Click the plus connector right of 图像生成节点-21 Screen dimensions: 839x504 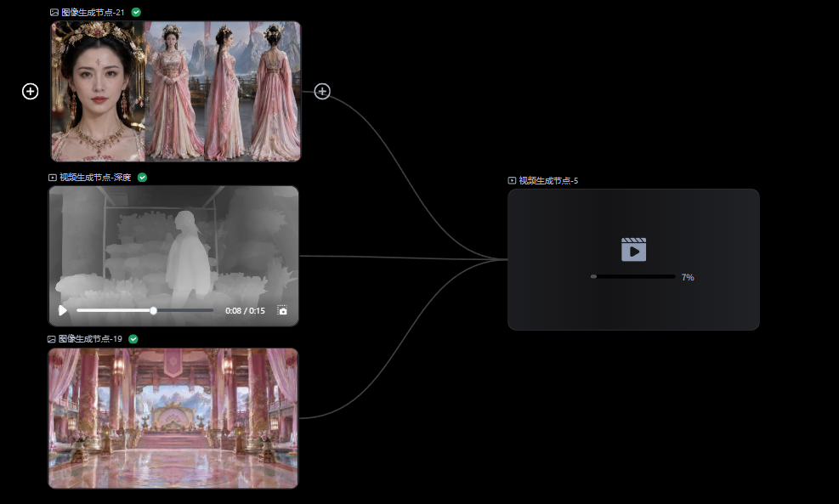coord(322,92)
